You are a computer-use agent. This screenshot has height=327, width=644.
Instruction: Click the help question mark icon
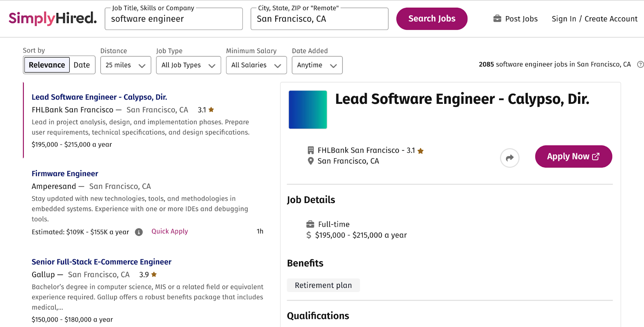tap(640, 64)
